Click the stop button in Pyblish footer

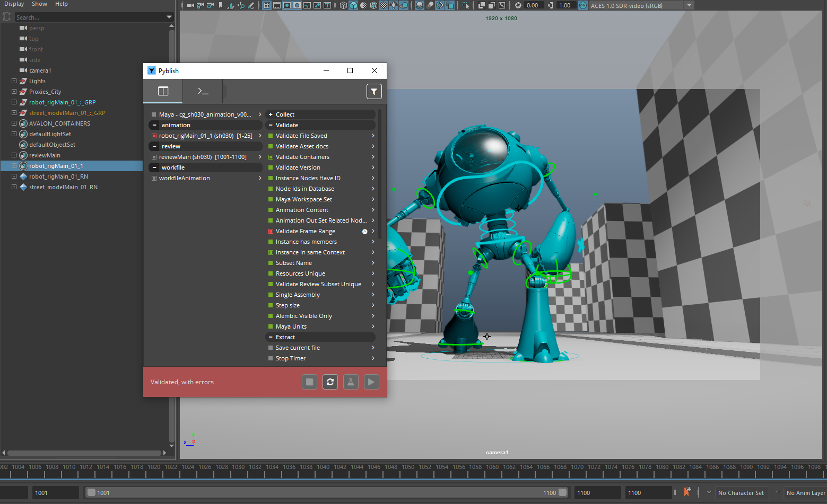[x=309, y=382]
